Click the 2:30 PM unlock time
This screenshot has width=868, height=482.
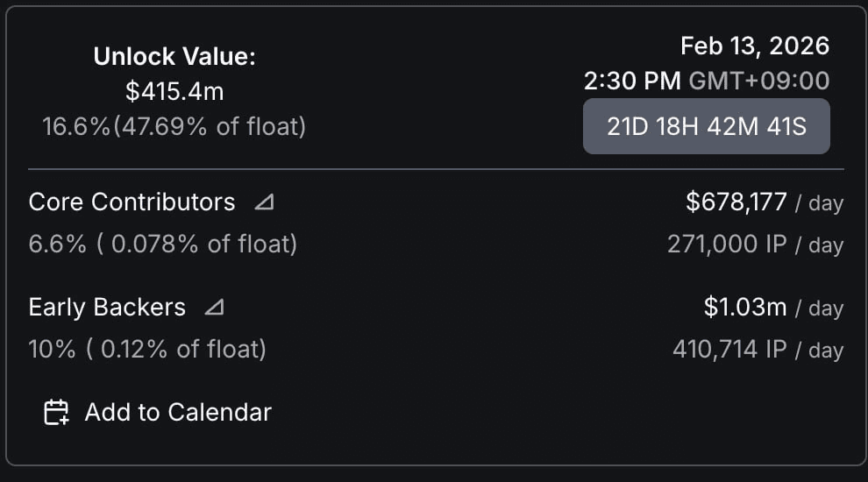click(632, 82)
